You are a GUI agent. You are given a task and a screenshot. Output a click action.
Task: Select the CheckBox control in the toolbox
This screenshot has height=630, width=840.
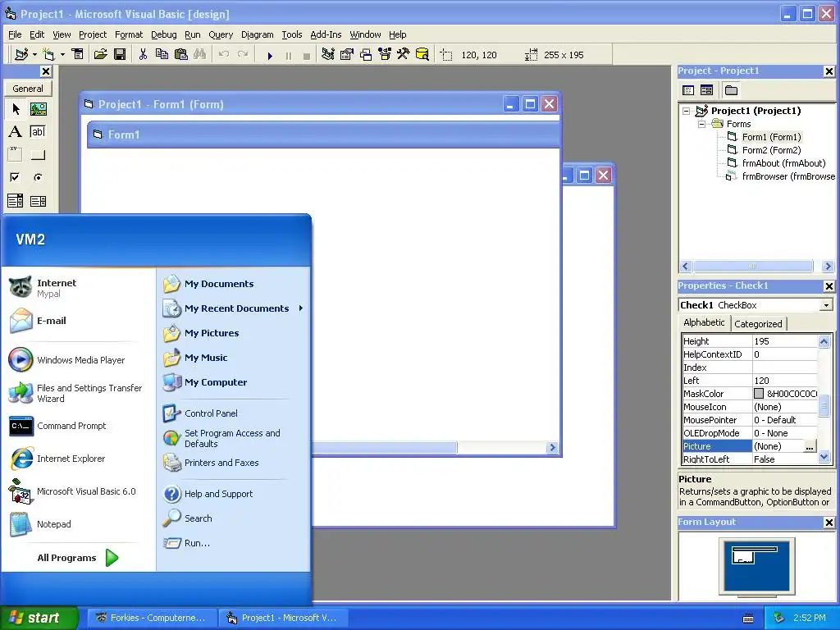click(x=16, y=177)
